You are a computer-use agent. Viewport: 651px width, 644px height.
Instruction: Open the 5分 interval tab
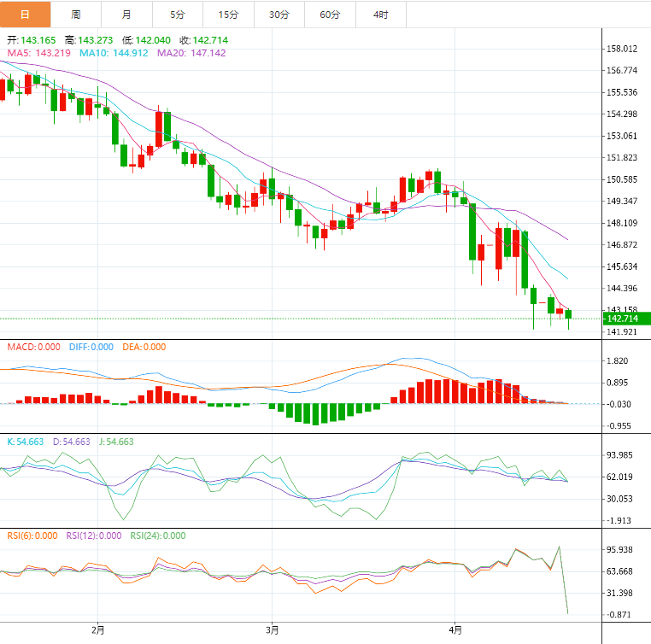(177, 15)
